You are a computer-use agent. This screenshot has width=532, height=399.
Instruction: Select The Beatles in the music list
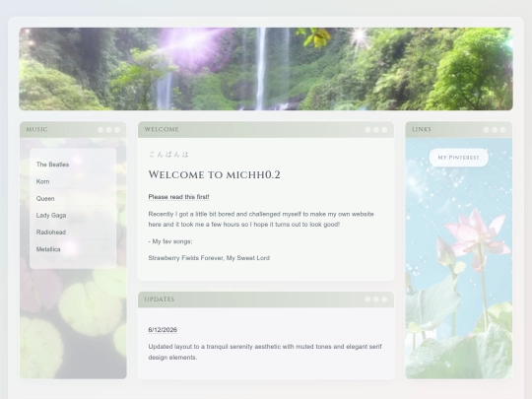tap(52, 165)
